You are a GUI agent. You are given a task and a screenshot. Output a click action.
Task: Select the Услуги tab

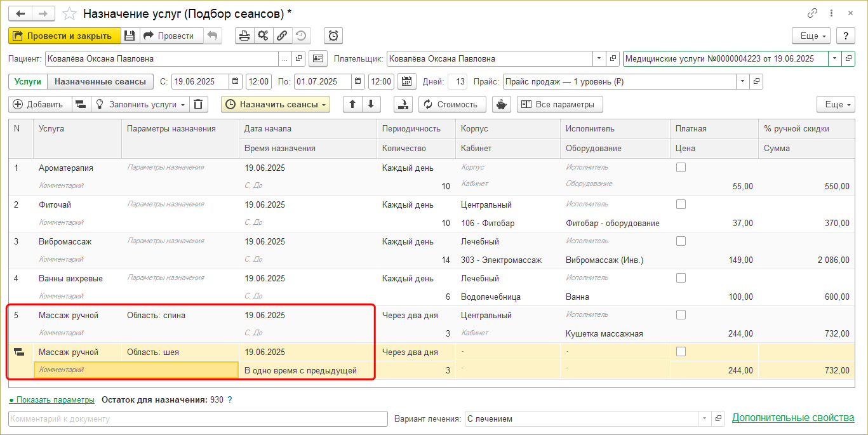pos(28,81)
